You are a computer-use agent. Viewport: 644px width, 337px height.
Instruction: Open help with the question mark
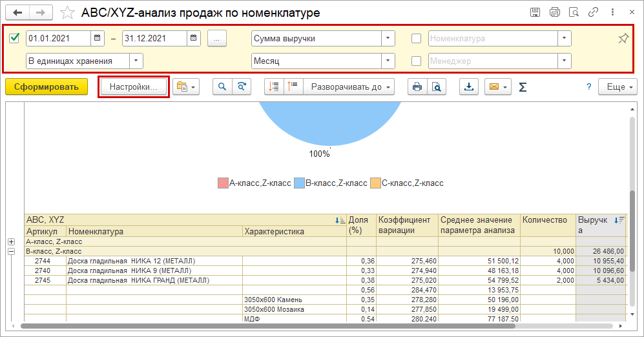pyautogui.click(x=589, y=87)
